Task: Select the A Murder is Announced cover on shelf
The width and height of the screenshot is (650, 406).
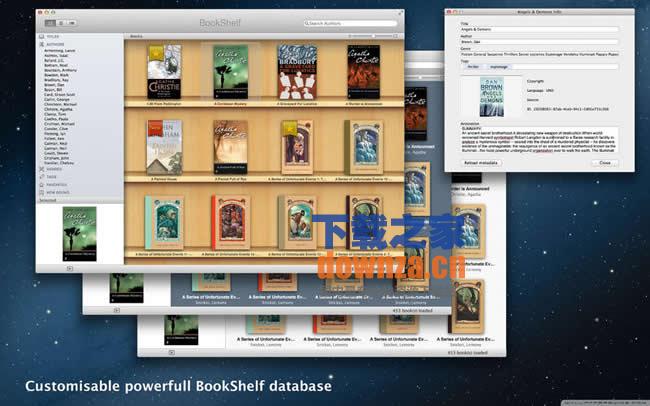Action: tap(364, 72)
